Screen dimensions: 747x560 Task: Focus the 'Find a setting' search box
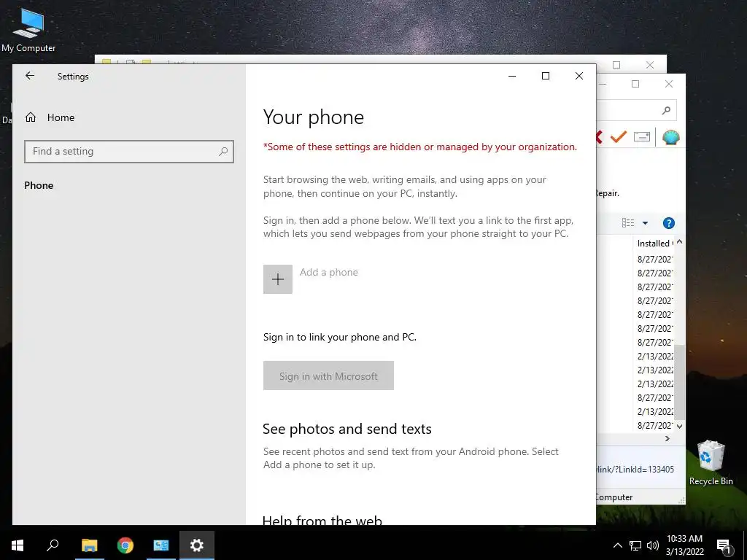point(128,152)
